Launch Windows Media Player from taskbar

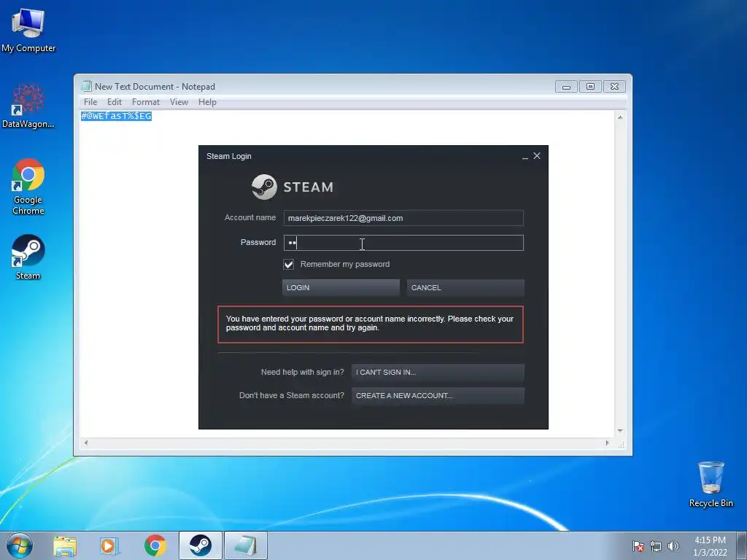(109, 545)
